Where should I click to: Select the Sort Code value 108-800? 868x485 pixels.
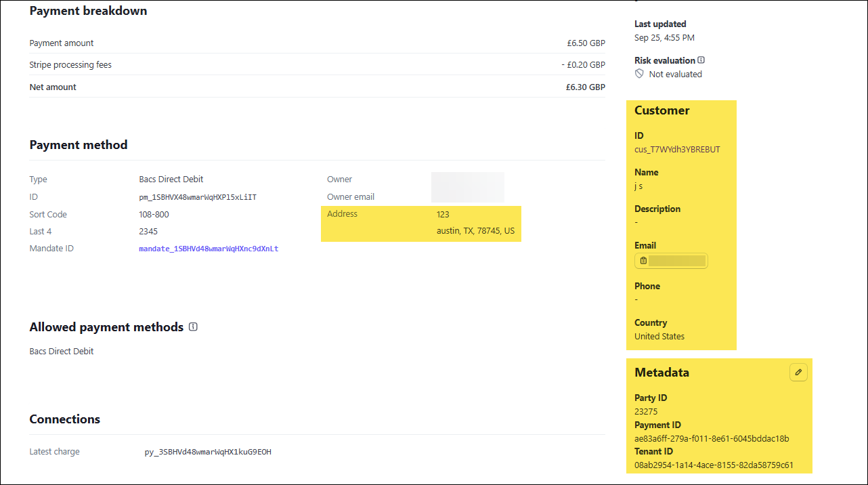coord(154,215)
